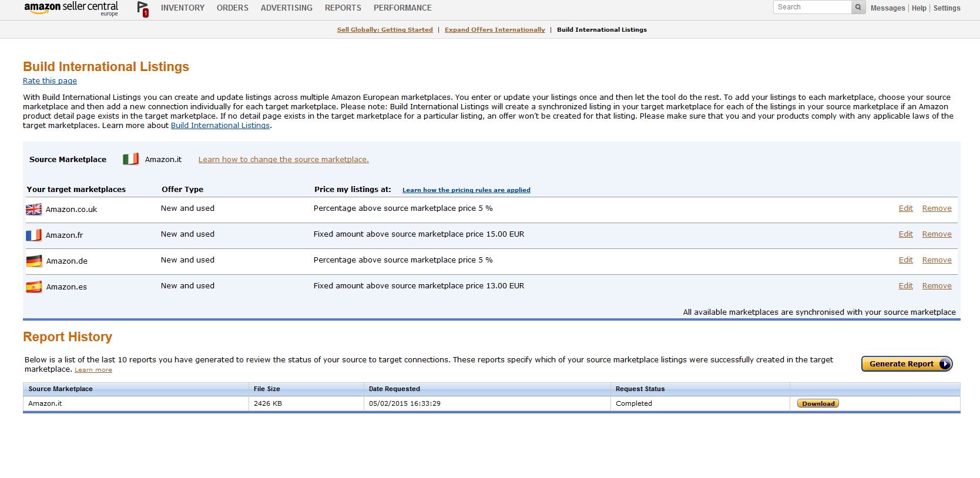Screen dimensions: 980x478
Task: Select Amazon.fr marketplace name
Action: 65,235
